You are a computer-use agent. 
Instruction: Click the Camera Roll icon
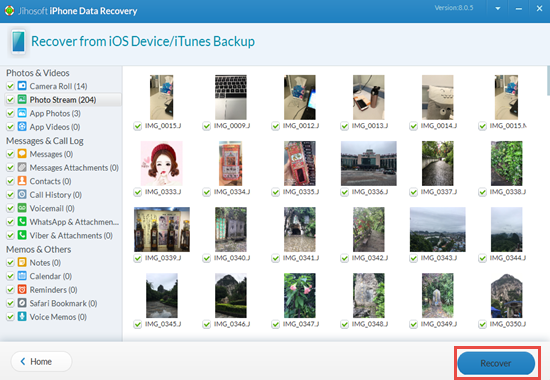click(x=22, y=86)
